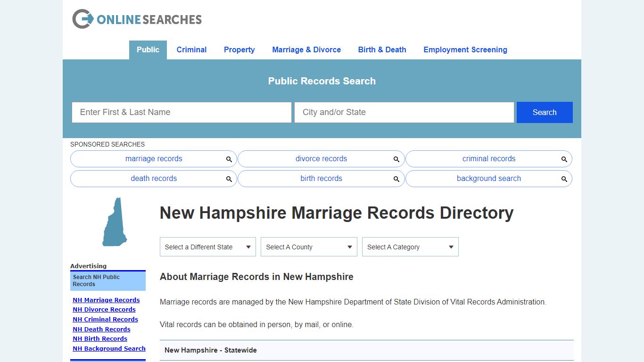Open the NH Marriage Records link
644x362 pixels.
[106, 300]
